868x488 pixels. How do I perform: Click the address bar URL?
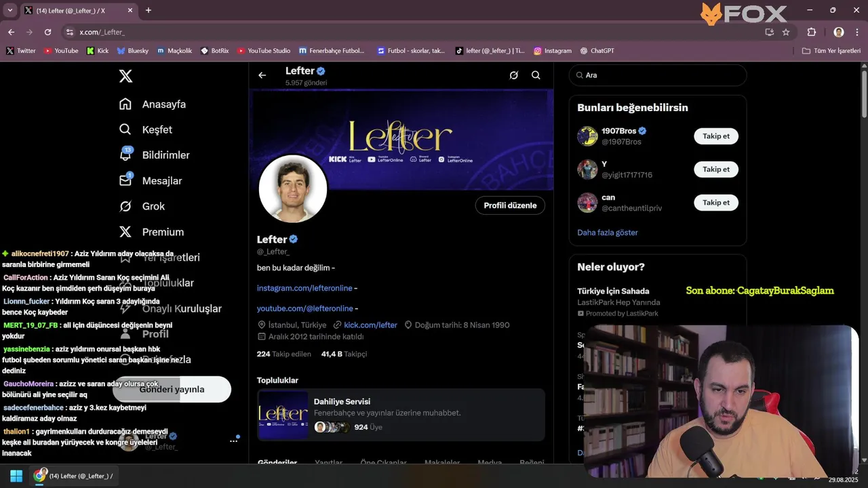[102, 32]
